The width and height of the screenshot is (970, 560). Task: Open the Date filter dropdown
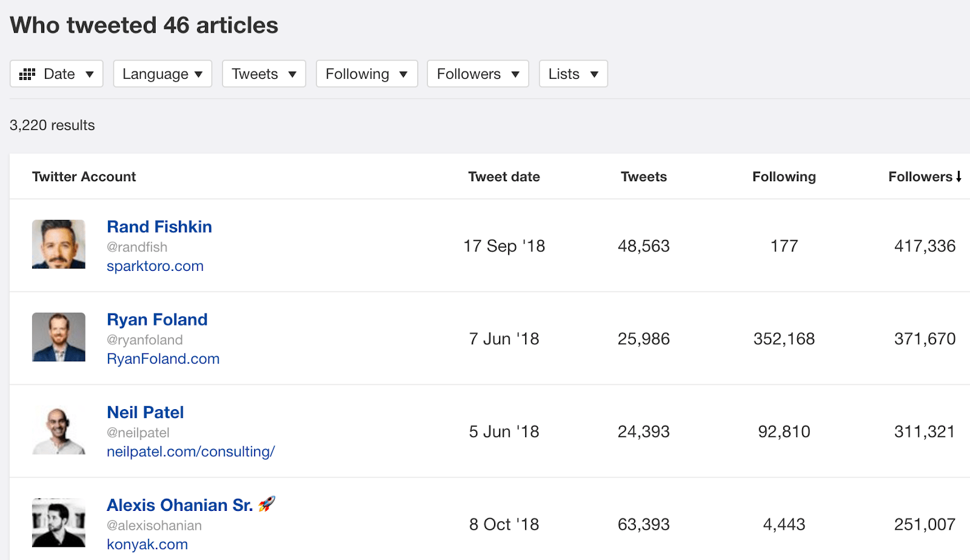click(x=56, y=74)
